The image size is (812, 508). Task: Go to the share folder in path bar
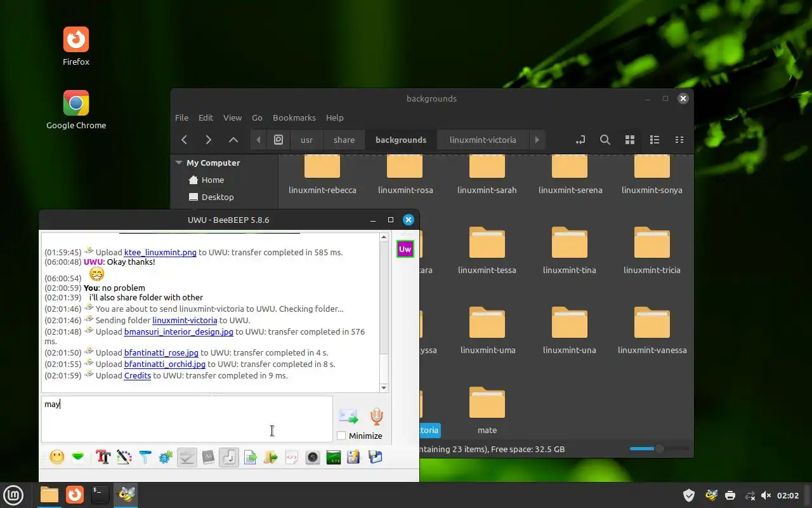coord(344,140)
